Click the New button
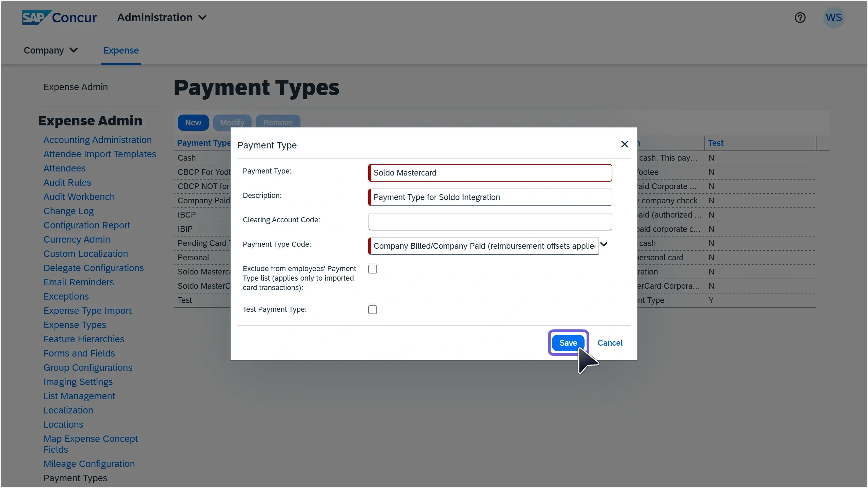868x488 pixels. 193,122
